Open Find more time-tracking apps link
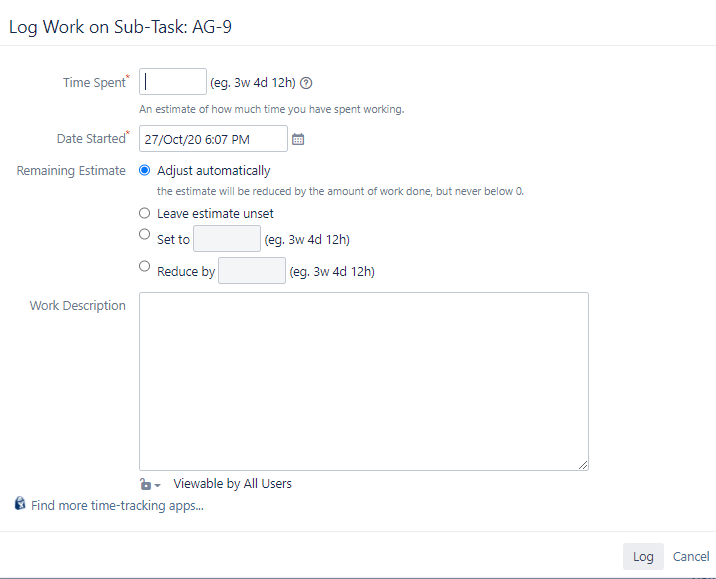Screen dimensions: 716x579 click(x=117, y=505)
